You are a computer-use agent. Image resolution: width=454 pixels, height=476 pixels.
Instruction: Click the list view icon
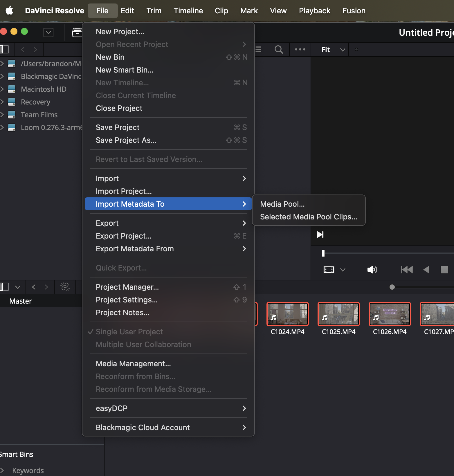point(258,50)
